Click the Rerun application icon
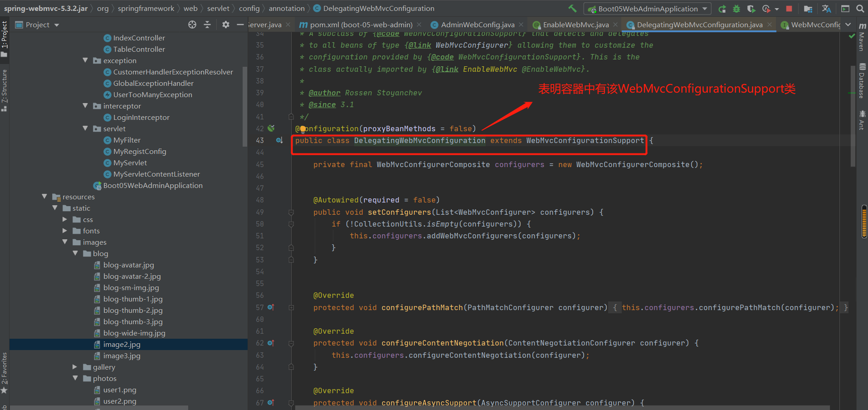Viewport: 868px width, 410px height. [x=722, y=9]
